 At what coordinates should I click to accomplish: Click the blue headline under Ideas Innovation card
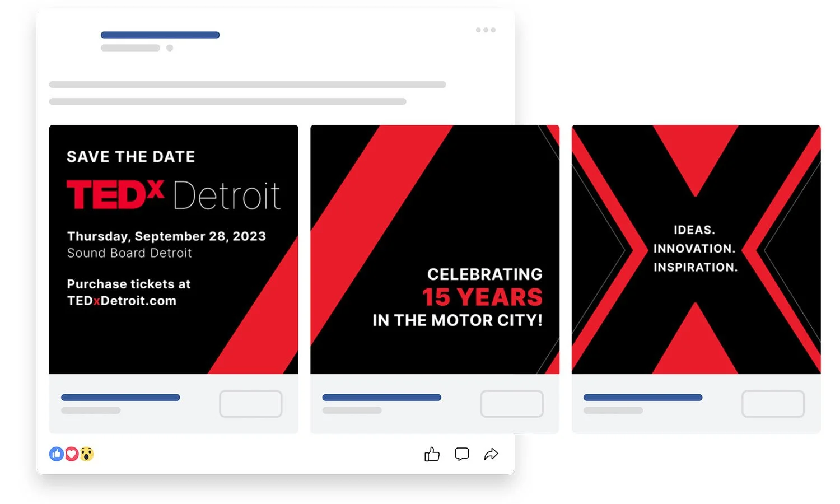point(643,398)
